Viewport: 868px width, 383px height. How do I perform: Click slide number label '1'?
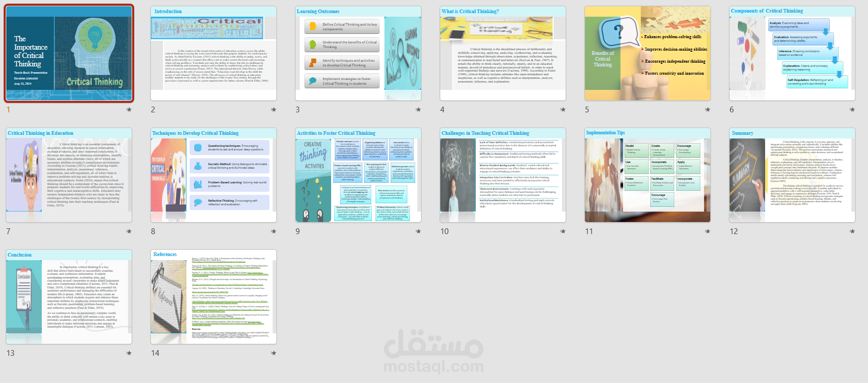8,110
